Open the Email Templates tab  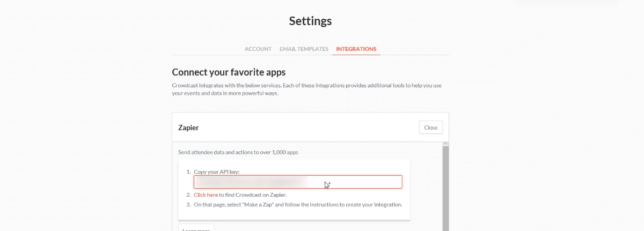tap(304, 49)
